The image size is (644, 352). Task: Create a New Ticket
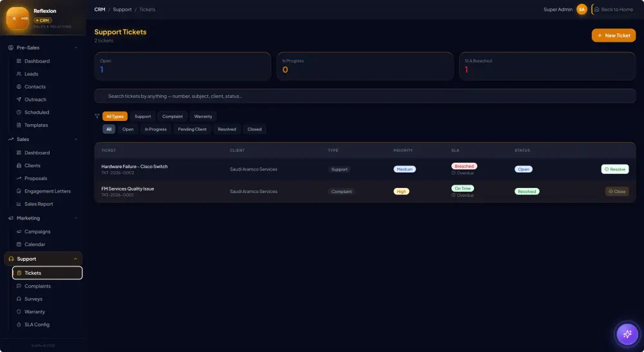tap(614, 35)
